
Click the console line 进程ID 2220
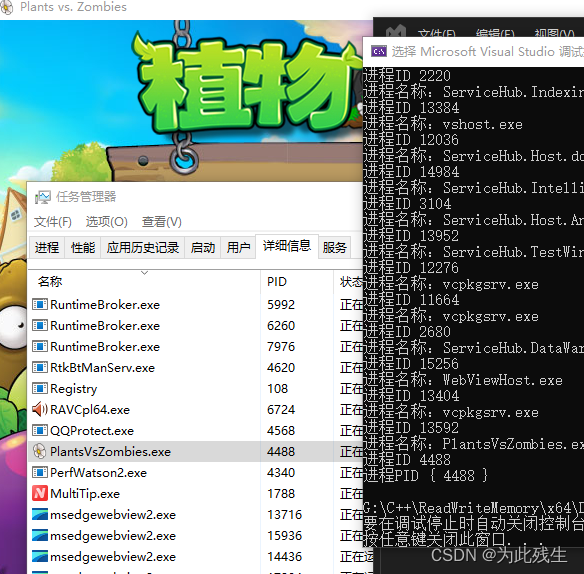(407, 76)
